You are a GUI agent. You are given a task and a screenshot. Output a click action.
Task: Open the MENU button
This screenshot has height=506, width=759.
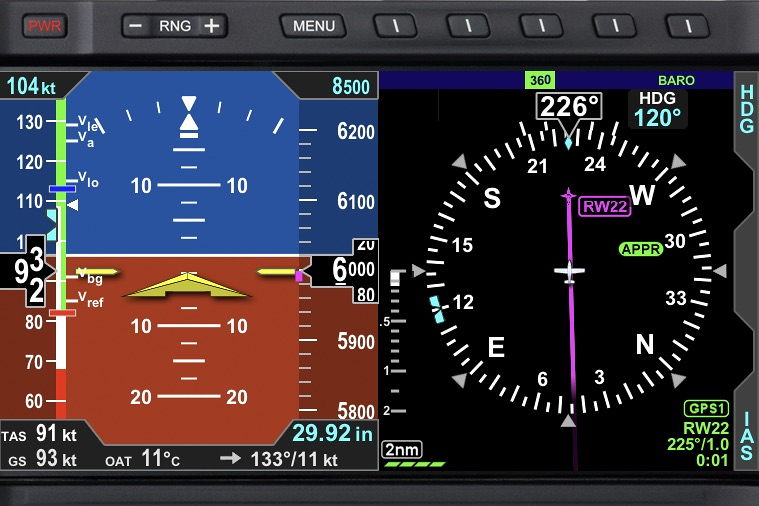313,26
